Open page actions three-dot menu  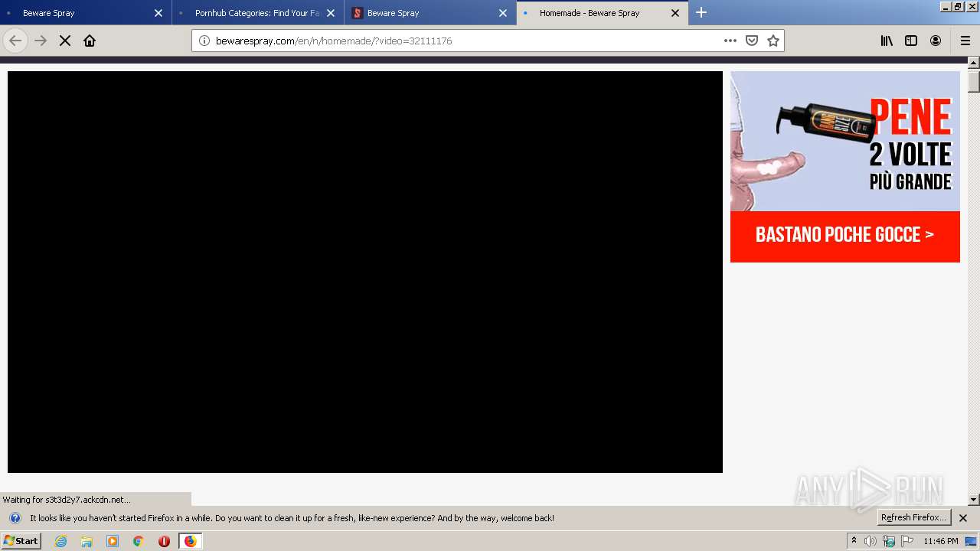pyautogui.click(x=730, y=41)
